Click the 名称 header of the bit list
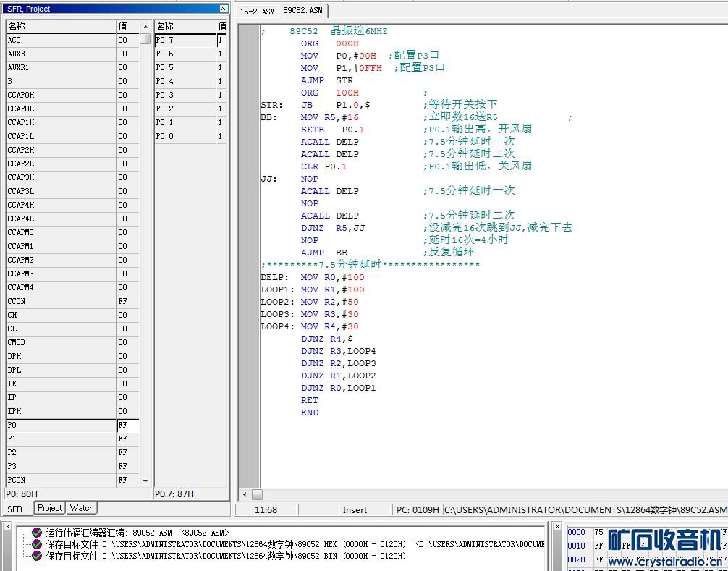This screenshot has height=571, width=728. pyautogui.click(x=185, y=27)
